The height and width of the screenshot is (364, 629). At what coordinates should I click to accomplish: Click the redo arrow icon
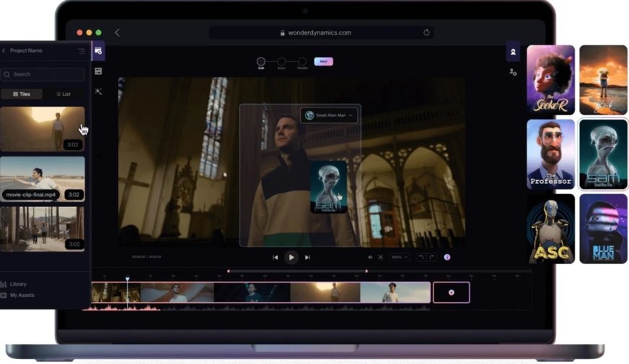coord(432,257)
